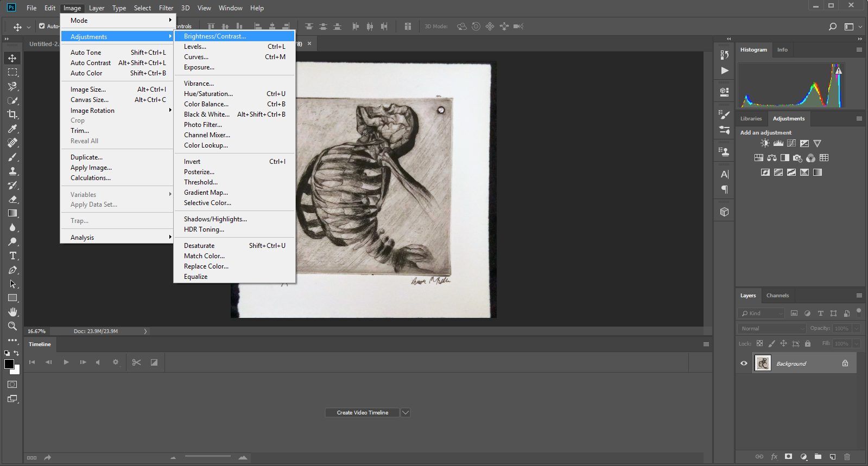868x466 pixels.
Task: Select the Eraser tool
Action: pos(12,199)
